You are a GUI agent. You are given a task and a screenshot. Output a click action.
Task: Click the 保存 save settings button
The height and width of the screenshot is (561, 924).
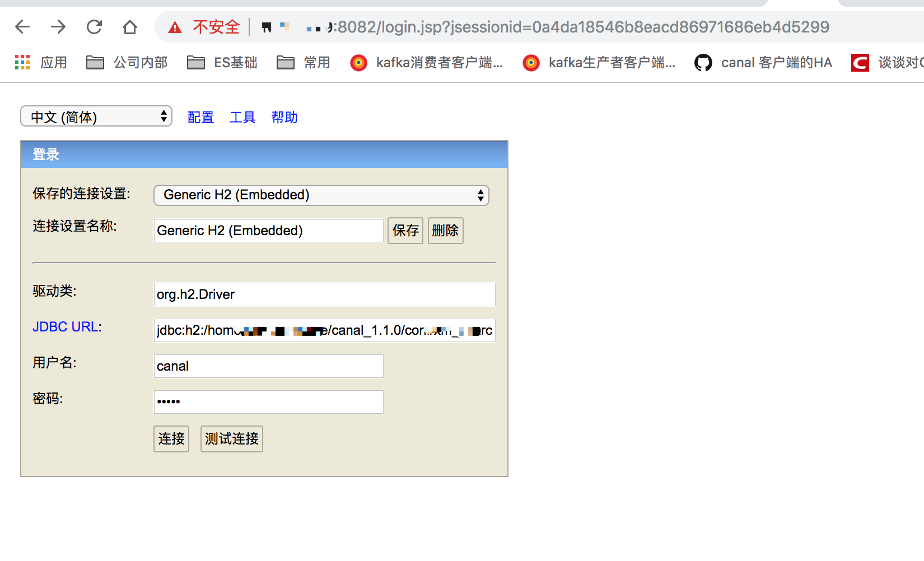pyautogui.click(x=405, y=230)
